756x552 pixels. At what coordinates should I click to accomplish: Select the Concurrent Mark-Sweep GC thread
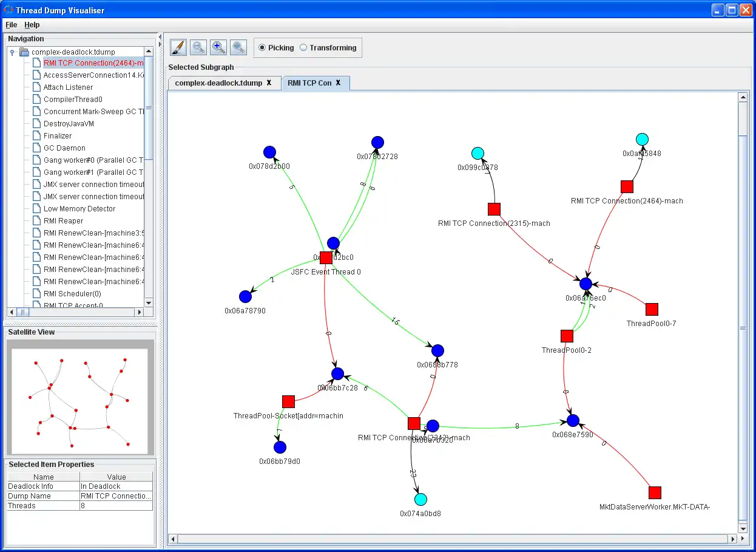point(93,111)
